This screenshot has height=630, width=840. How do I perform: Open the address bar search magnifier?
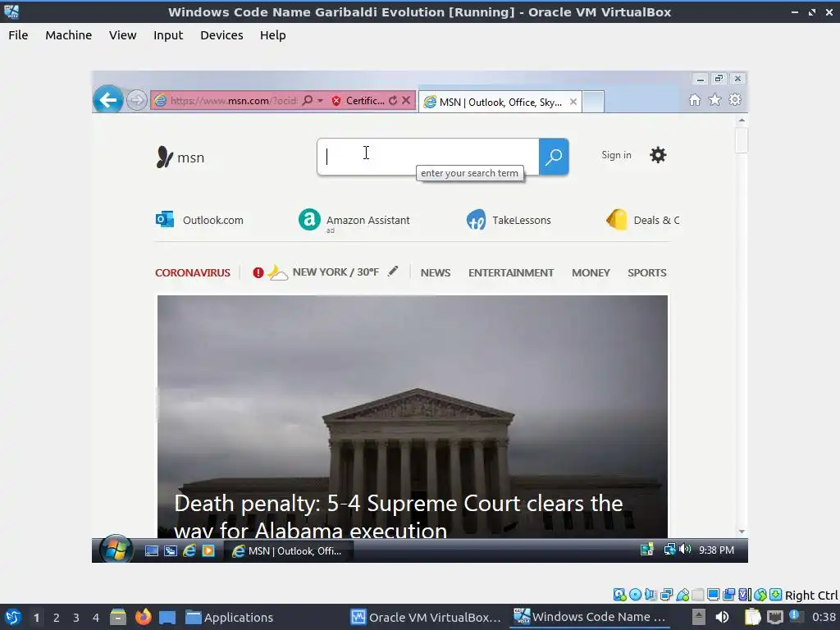coord(307,100)
